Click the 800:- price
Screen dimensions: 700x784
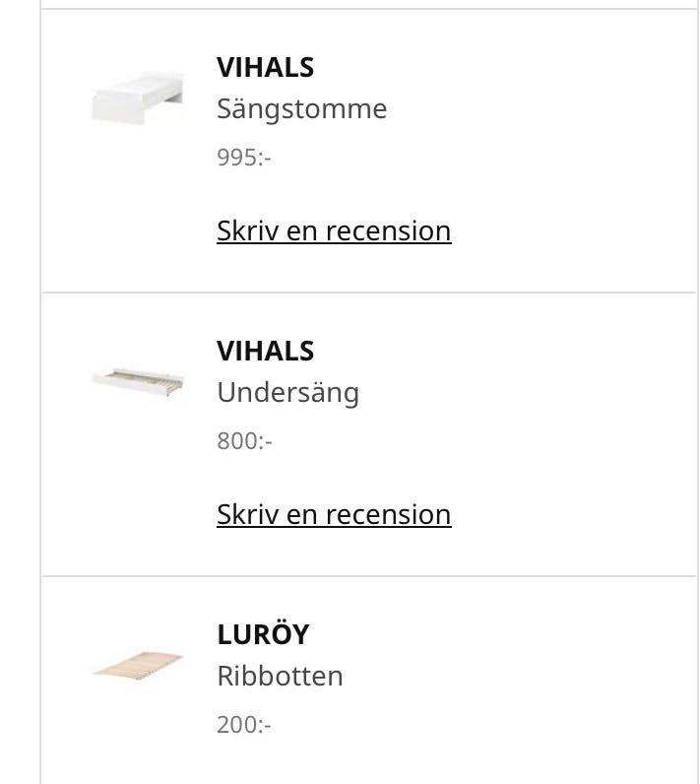pyautogui.click(x=244, y=441)
